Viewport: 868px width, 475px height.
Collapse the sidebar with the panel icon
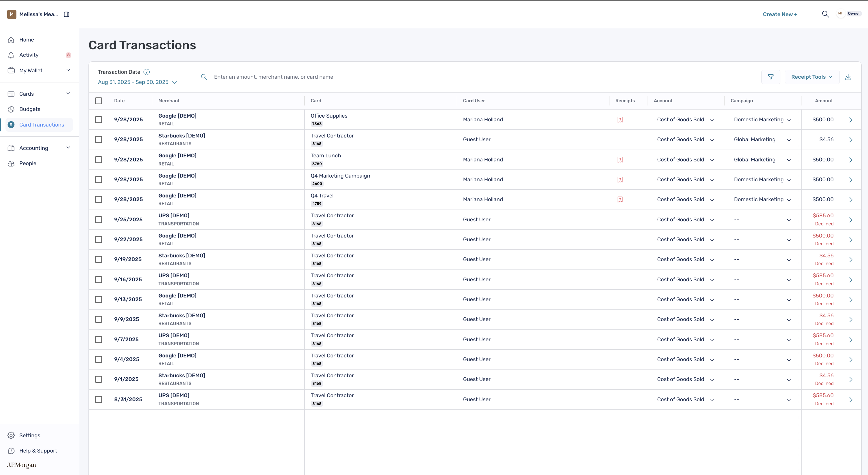[x=66, y=14]
